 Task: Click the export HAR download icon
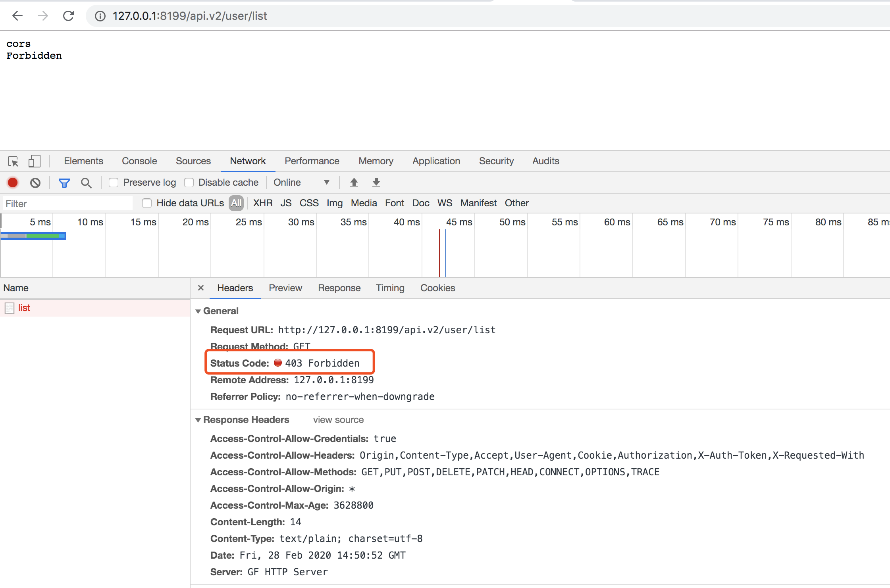[x=376, y=183]
